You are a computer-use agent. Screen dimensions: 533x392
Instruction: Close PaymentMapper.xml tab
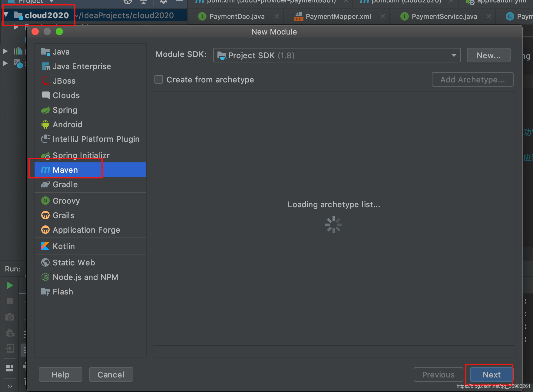pyautogui.click(x=383, y=16)
